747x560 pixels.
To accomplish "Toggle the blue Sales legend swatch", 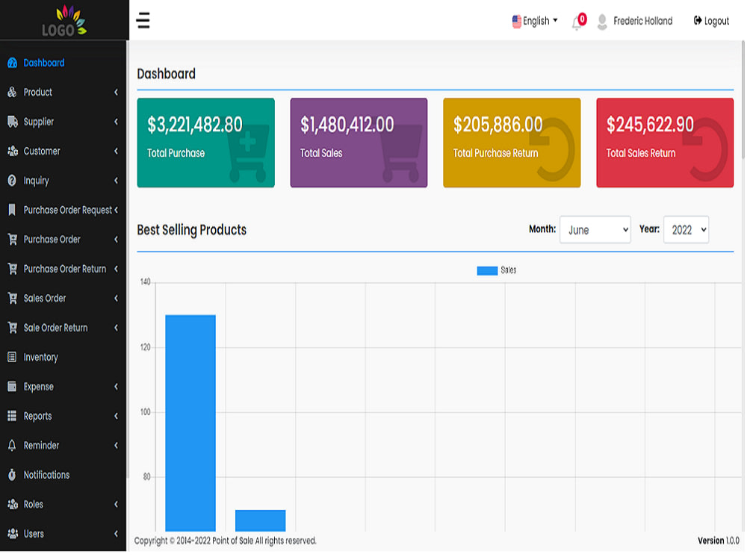I will 487,271.
